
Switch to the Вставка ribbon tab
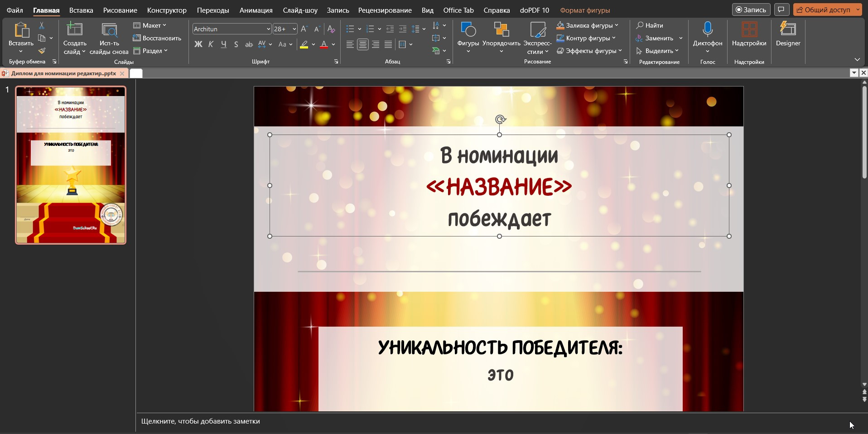(x=81, y=10)
